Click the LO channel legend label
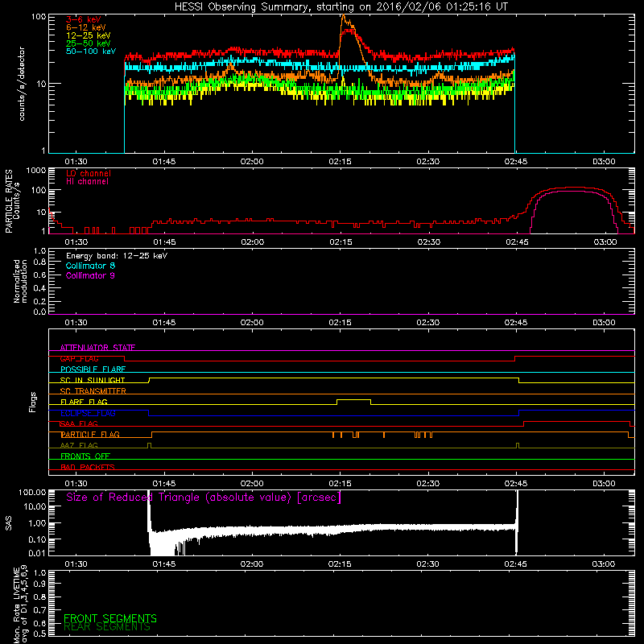 tap(89, 173)
